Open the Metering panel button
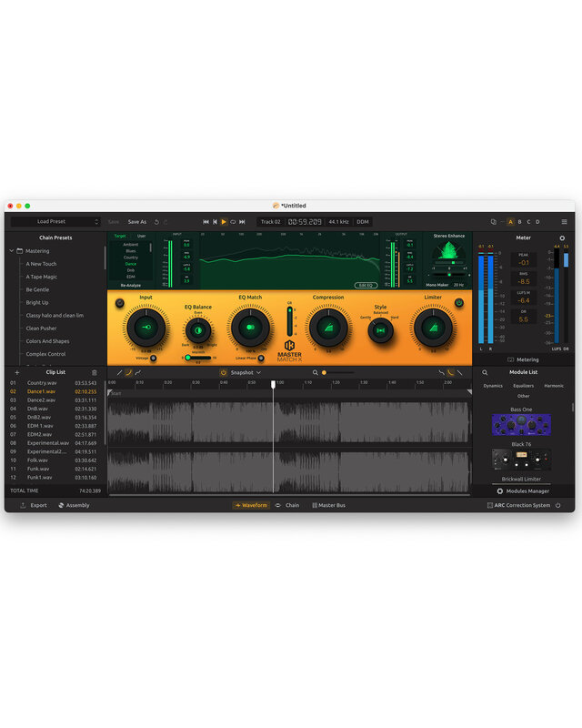 click(x=523, y=359)
